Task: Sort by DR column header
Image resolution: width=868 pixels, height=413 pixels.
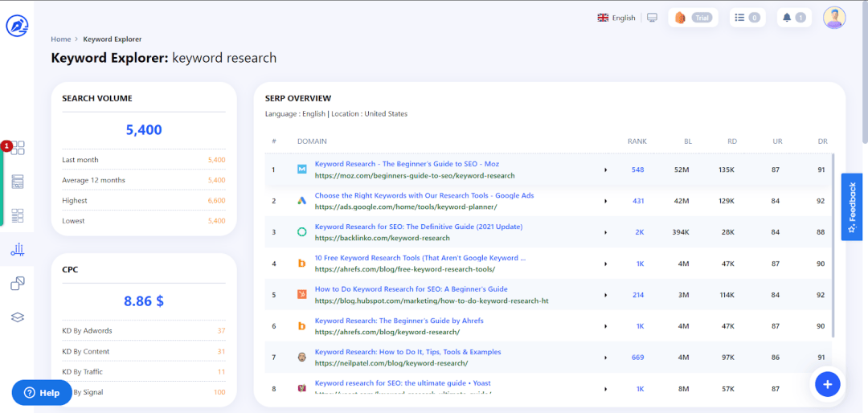Action: coord(823,141)
